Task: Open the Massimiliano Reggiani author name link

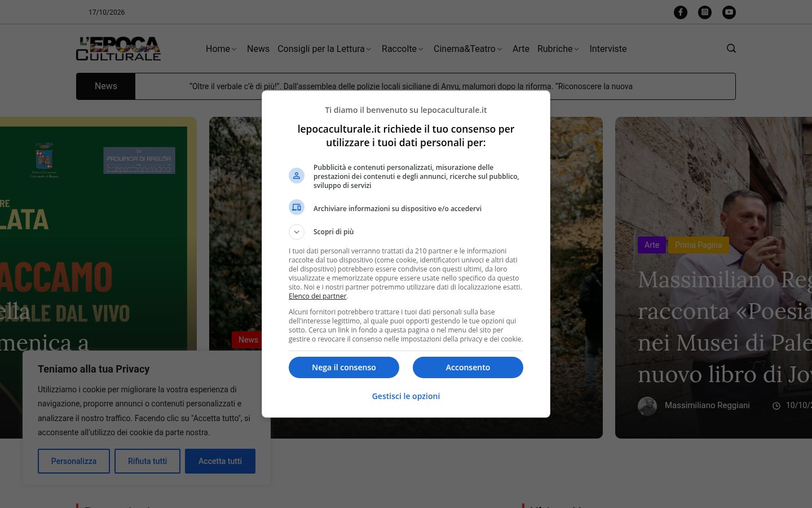Action: pos(707,405)
